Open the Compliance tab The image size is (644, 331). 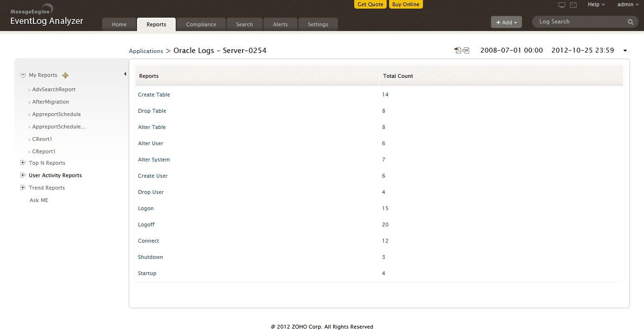[x=201, y=24]
